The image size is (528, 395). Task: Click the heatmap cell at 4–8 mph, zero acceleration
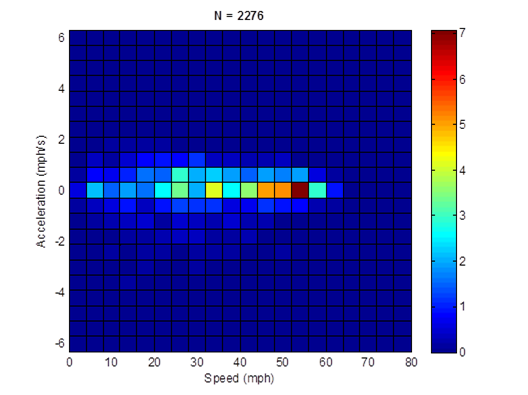[95, 190]
